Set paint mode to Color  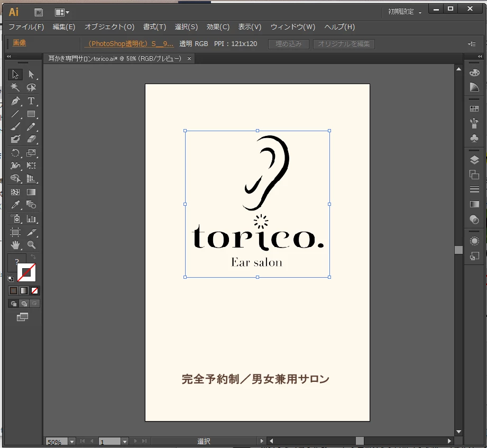[13, 290]
